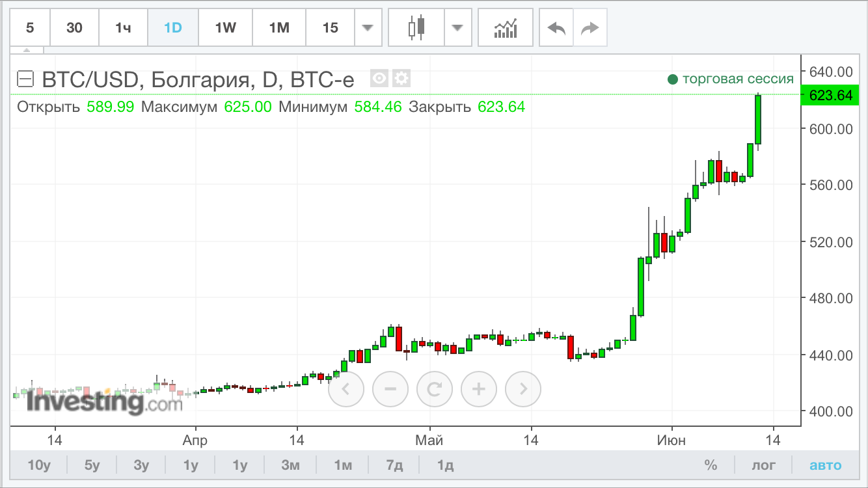Select the 30 minute interval
The image size is (868, 488).
pyautogui.click(x=75, y=27)
